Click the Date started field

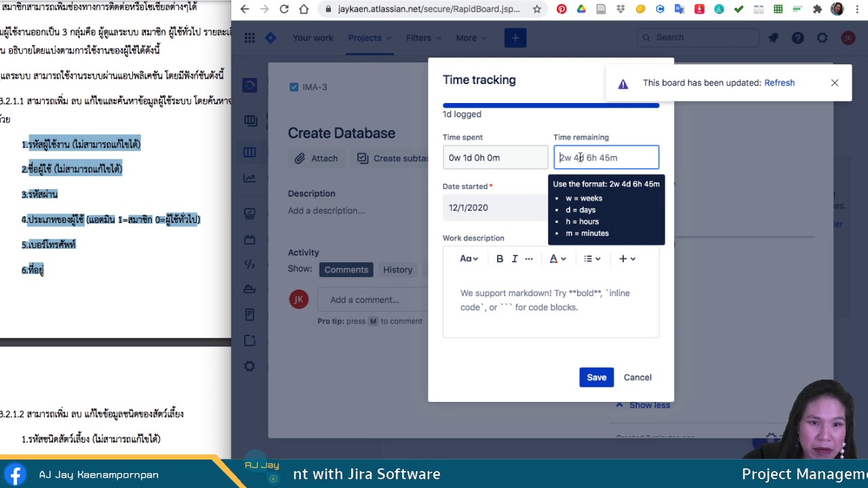[495, 207]
